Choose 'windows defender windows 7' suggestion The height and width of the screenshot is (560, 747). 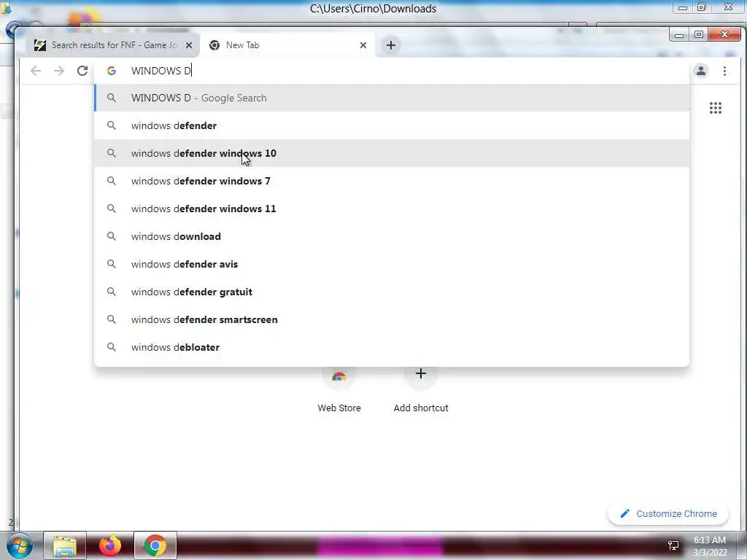392,181
